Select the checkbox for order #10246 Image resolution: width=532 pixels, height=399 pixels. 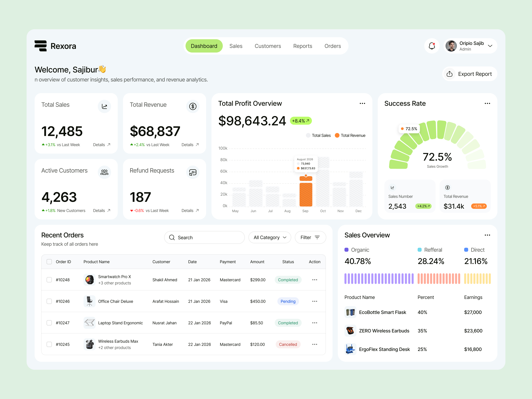pos(49,301)
